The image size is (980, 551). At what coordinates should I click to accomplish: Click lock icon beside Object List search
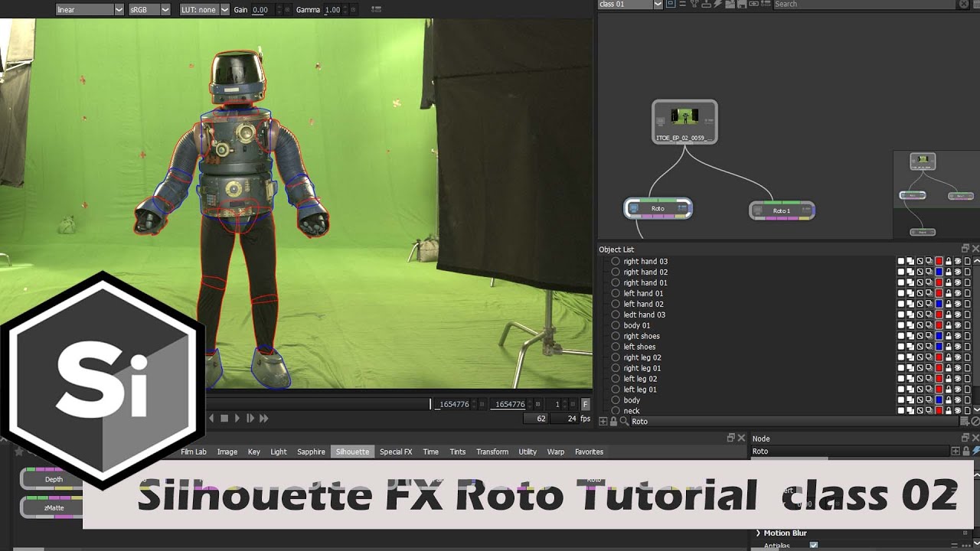(613, 421)
